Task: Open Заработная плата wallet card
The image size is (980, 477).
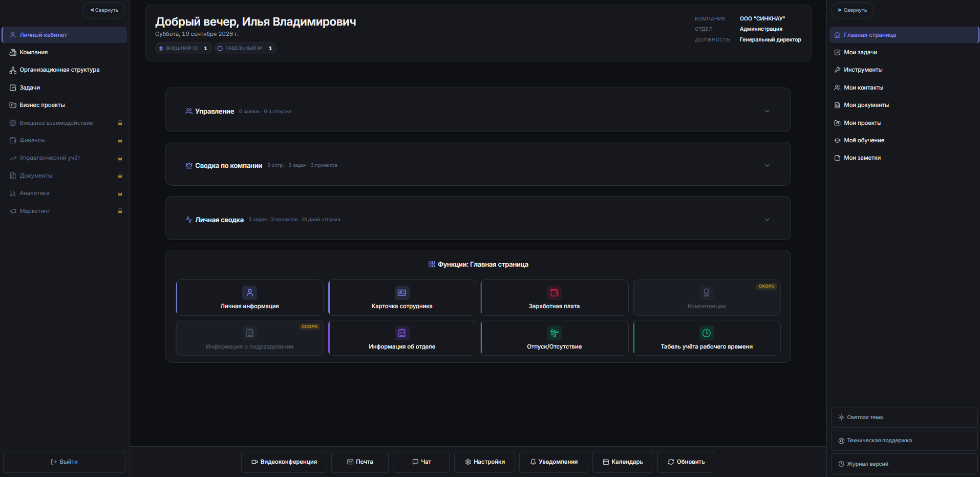Action: (554, 297)
